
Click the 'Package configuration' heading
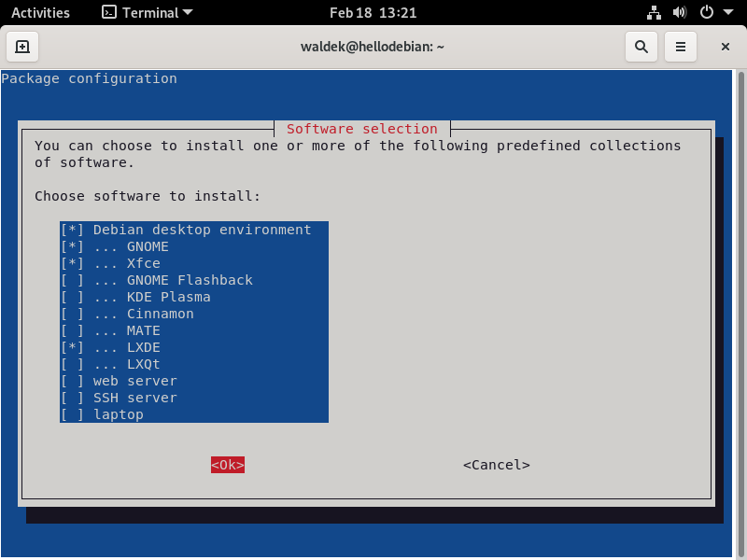coord(89,78)
